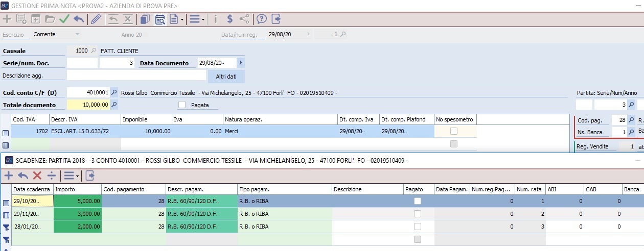This screenshot has height=251, width=644.
Task: Open the hamburger menu dropdown in main toolbar
Action: [x=197, y=19]
